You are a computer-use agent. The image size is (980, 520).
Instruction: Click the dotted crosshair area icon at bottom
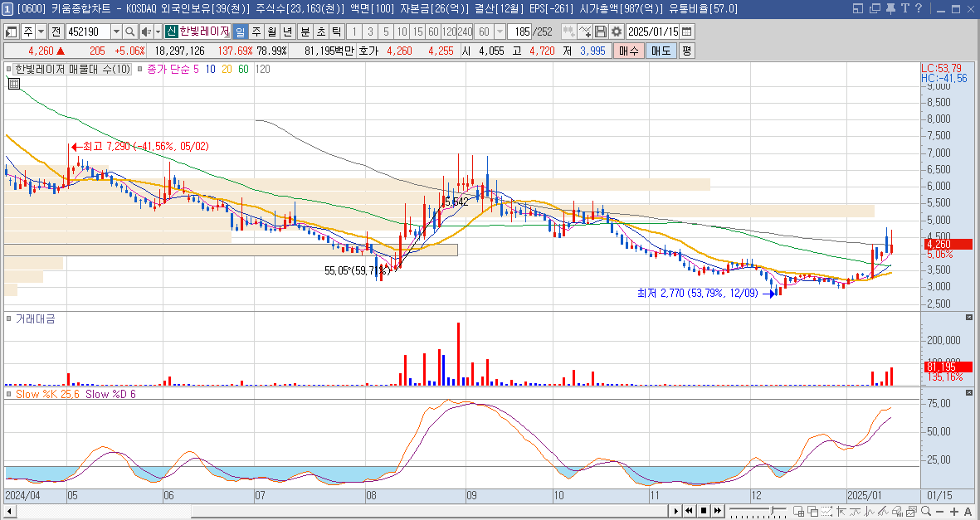click(826, 511)
